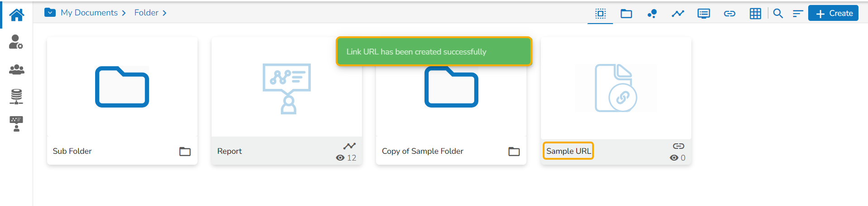Go to My Documents breadcrumb
The width and height of the screenshot is (868, 206).
coord(89,13)
